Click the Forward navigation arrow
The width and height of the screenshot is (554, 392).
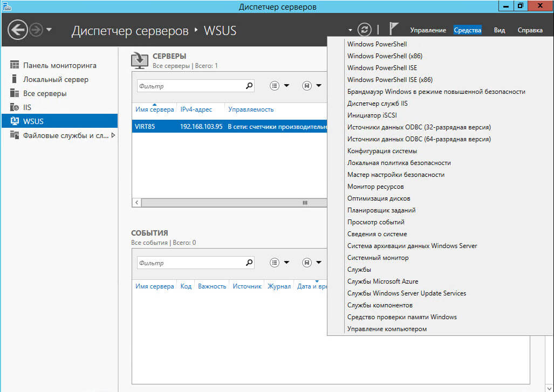click(36, 30)
